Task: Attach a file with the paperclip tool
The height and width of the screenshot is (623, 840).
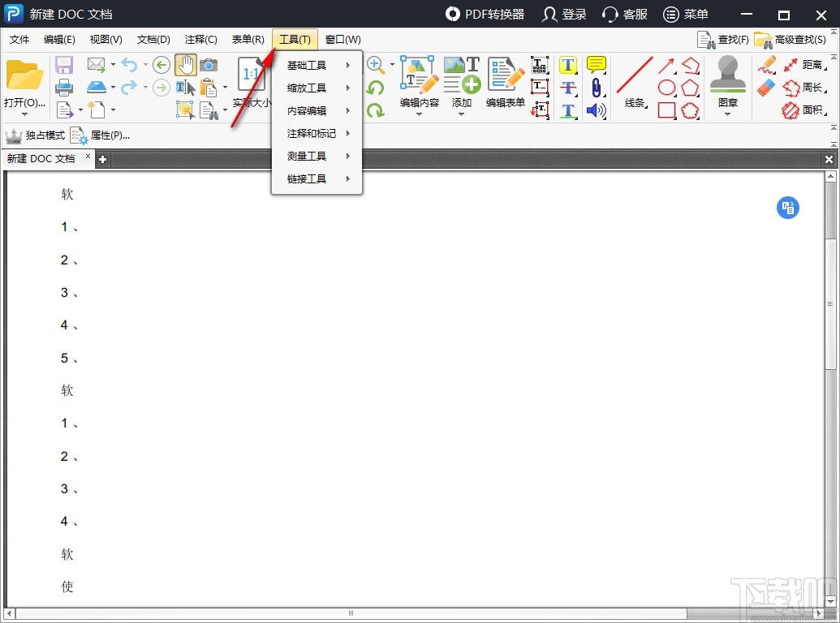Action: 596,87
